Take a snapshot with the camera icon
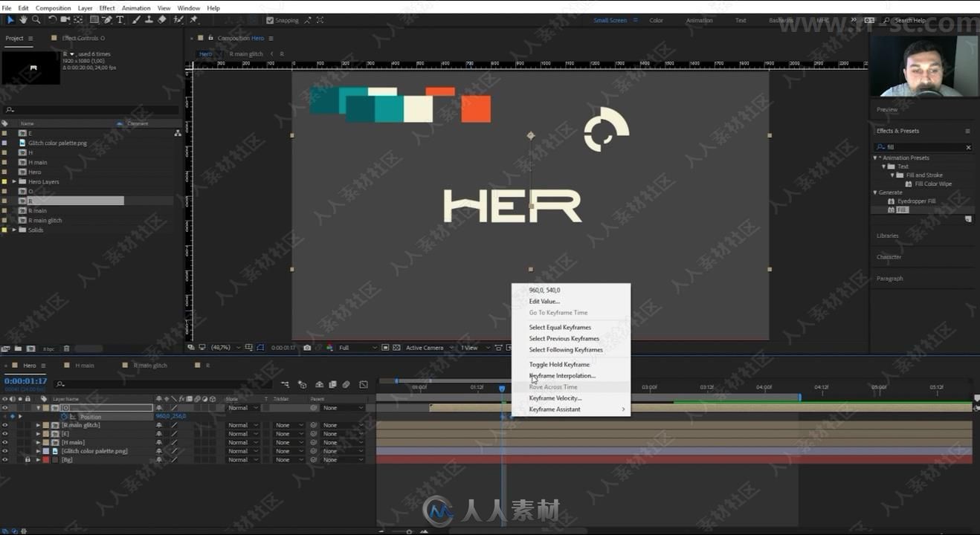The width and height of the screenshot is (980, 535). [x=307, y=347]
